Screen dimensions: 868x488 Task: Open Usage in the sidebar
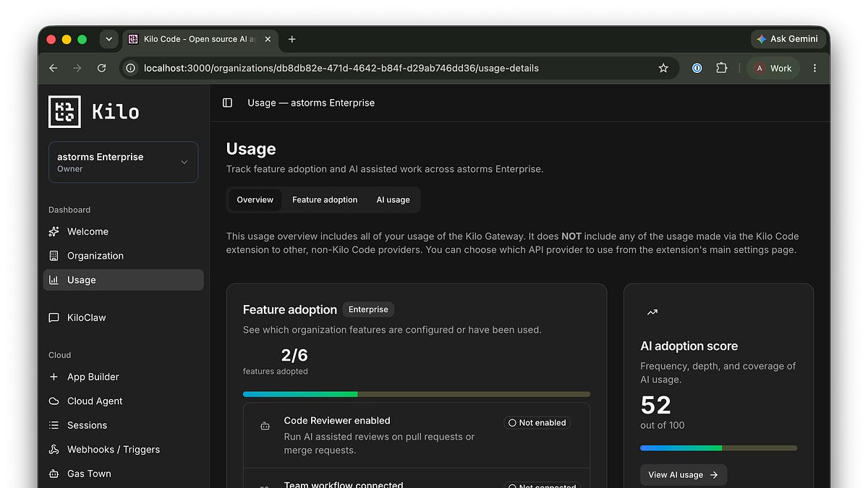(x=123, y=280)
